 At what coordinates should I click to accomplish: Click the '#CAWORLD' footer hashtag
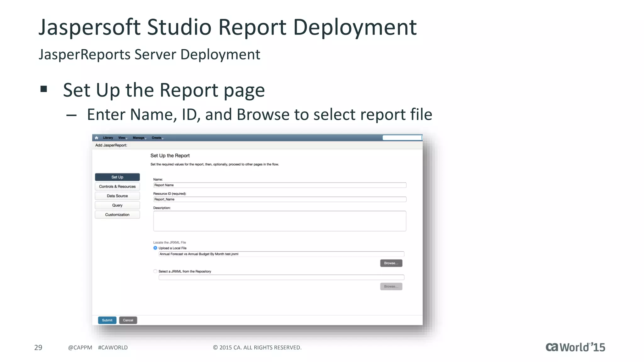(113, 348)
